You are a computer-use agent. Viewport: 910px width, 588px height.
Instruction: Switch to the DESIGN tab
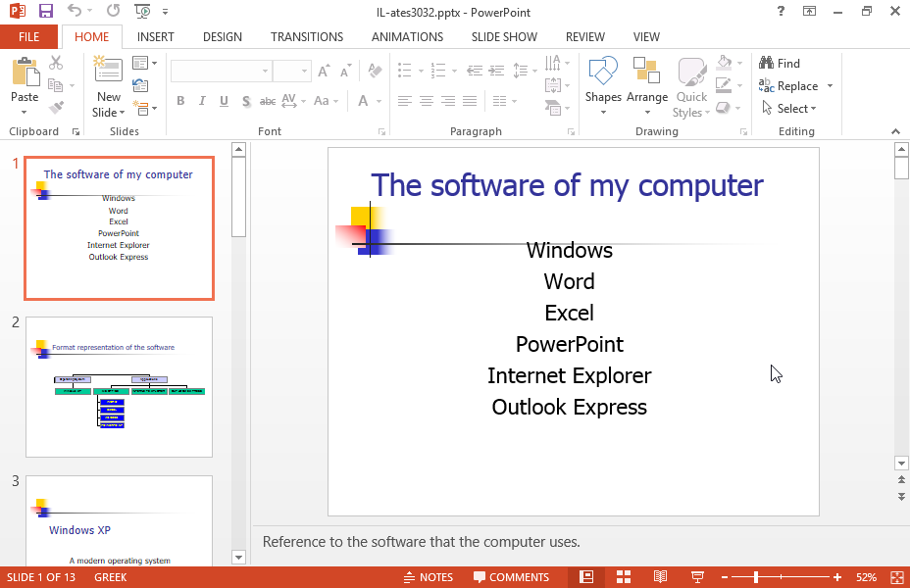pos(223,37)
